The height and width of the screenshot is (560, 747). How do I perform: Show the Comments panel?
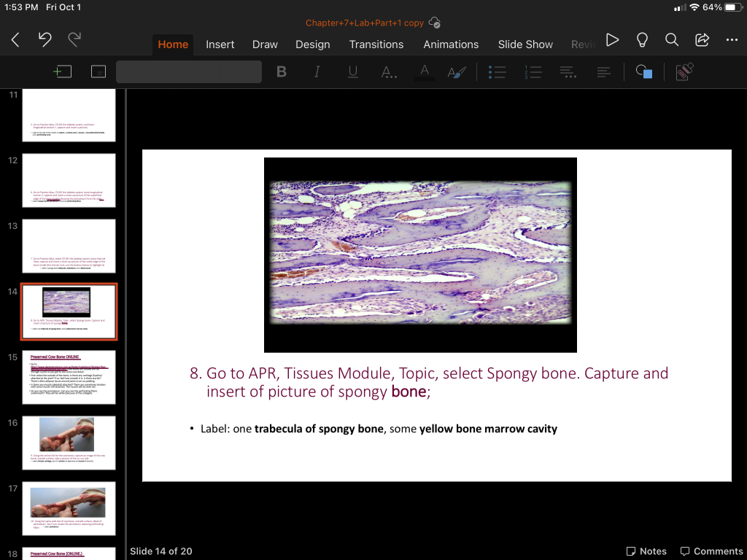pos(711,551)
